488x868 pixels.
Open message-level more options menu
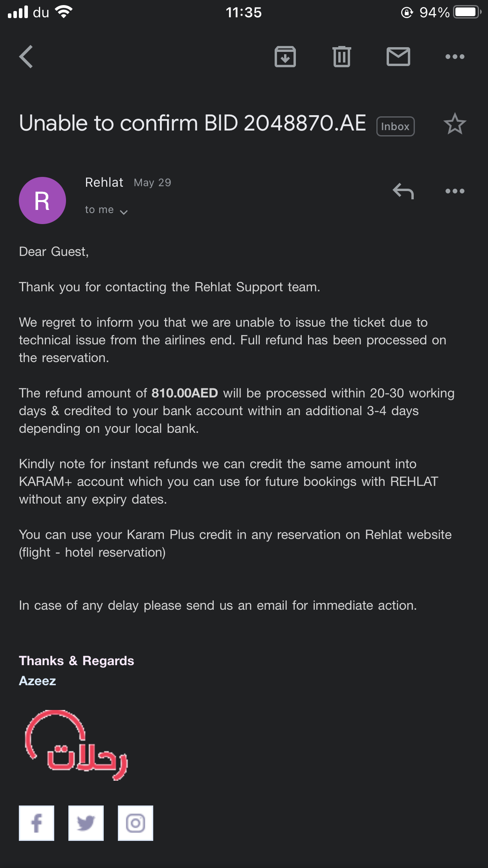[x=455, y=191]
